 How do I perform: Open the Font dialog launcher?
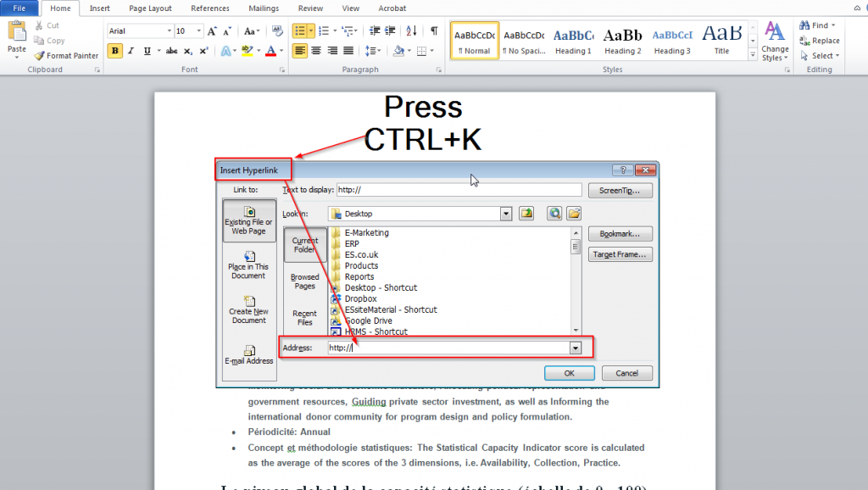(281, 70)
